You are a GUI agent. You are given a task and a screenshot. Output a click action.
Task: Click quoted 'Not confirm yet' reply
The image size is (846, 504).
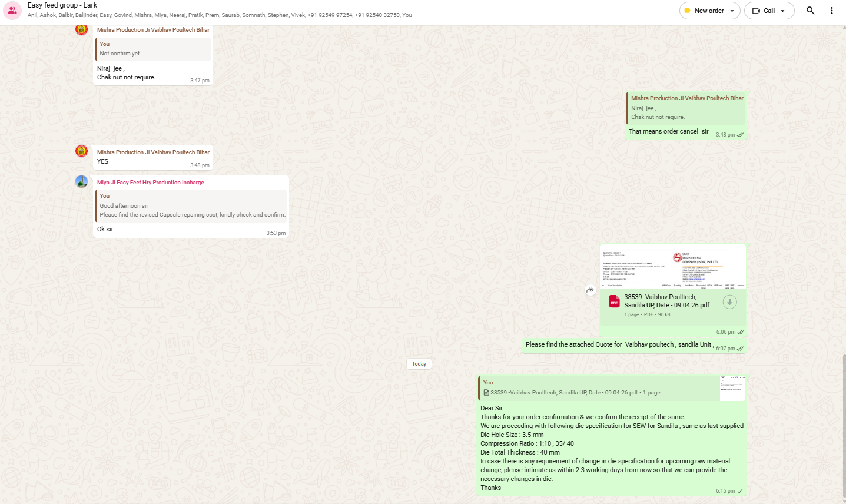153,49
